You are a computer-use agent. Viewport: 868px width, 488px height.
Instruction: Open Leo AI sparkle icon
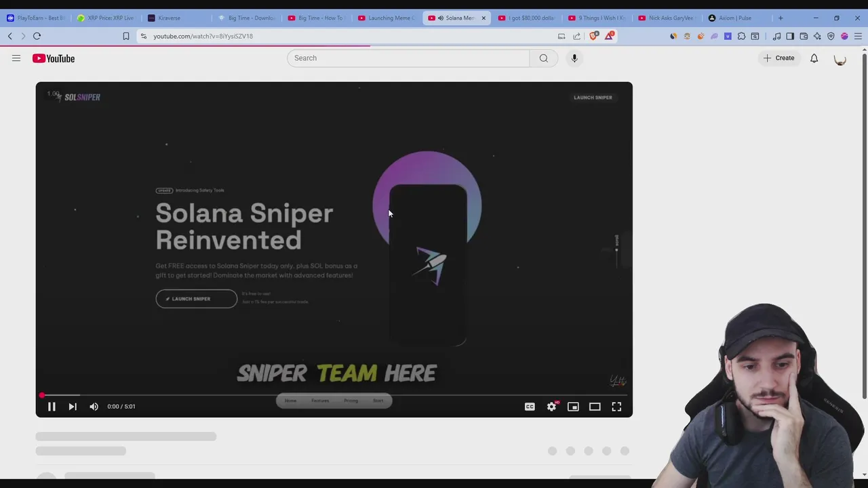[817, 36]
